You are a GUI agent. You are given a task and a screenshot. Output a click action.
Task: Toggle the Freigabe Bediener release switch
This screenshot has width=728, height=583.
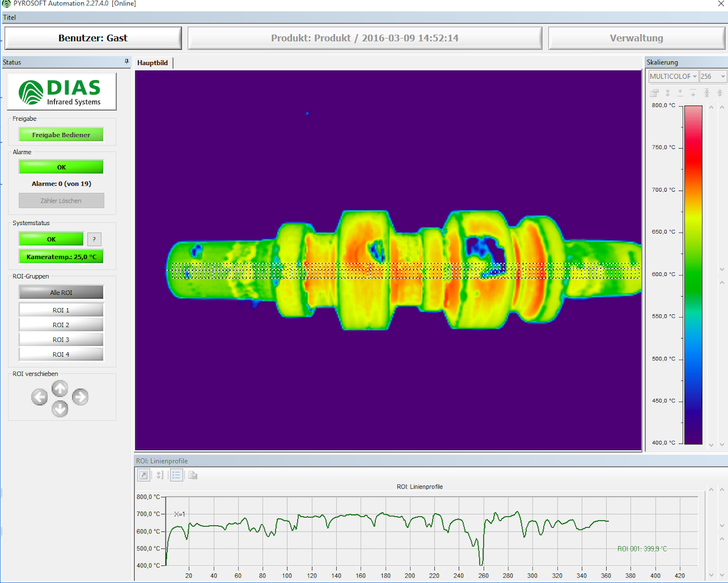[61, 134]
